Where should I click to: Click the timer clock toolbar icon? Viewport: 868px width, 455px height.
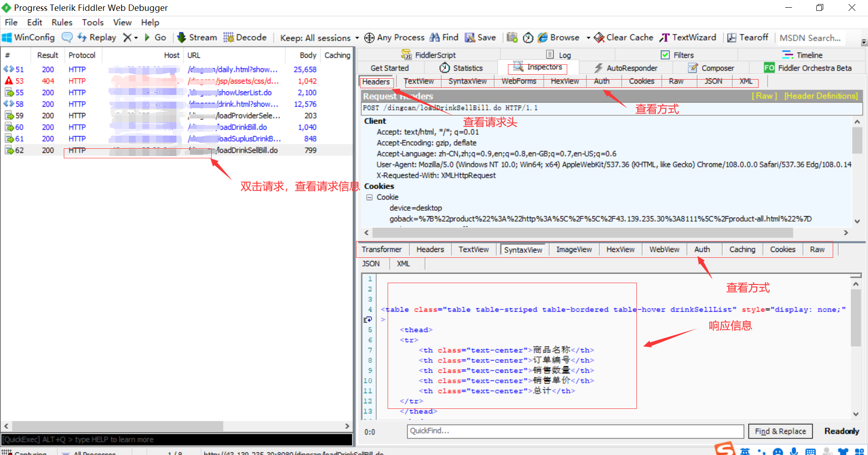click(x=528, y=38)
